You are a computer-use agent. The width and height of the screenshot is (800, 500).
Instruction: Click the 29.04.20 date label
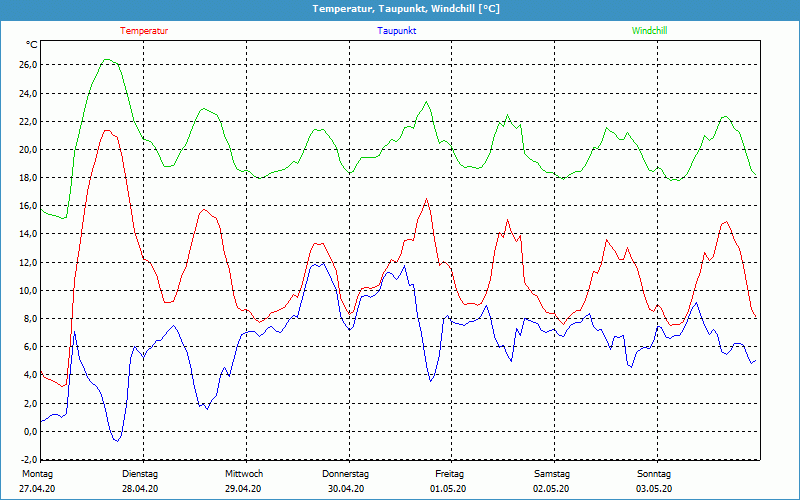(243, 489)
